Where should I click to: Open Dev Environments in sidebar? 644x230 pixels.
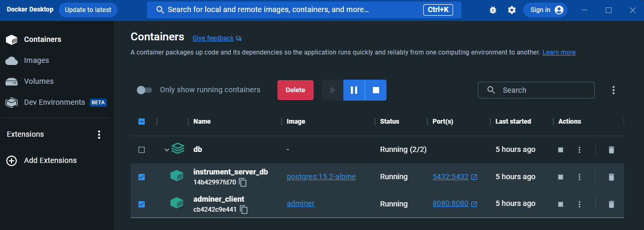click(x=55, y=102)
